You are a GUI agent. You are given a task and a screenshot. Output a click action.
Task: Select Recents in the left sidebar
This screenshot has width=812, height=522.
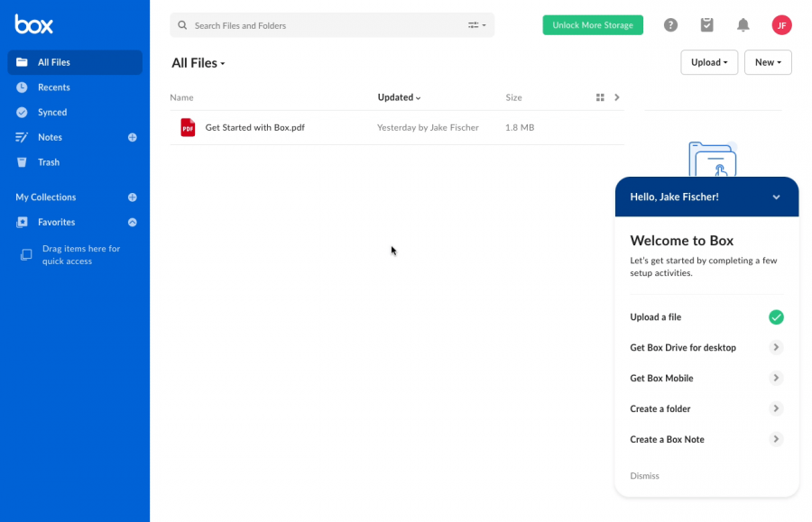[x=56, y=87]
